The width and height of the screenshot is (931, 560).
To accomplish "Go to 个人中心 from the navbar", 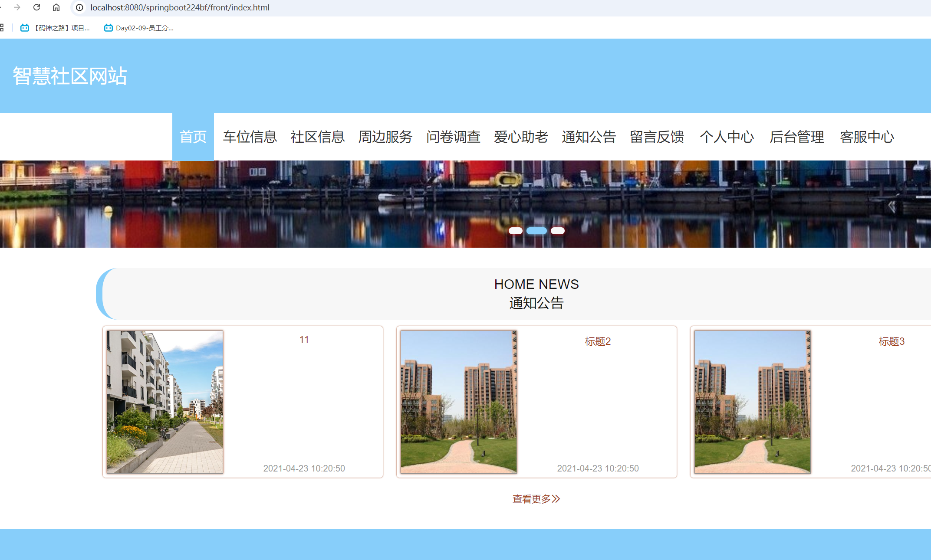I will [727, 137].
